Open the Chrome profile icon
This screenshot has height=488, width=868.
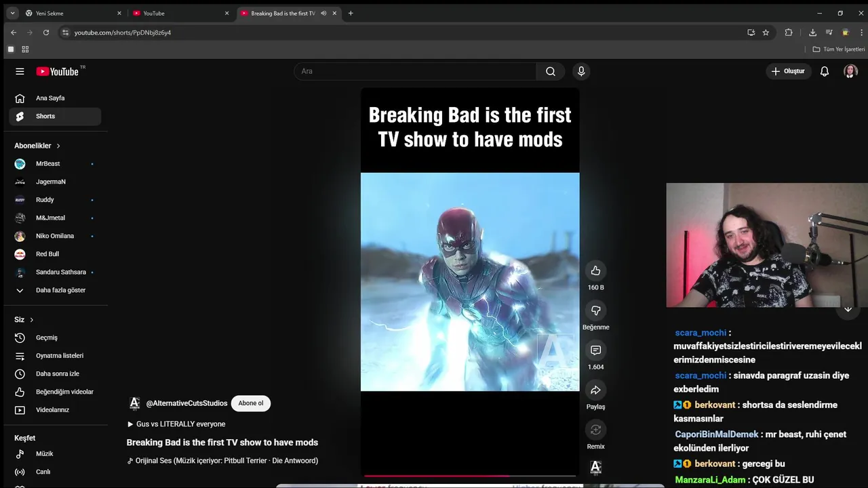click(846, 32)
